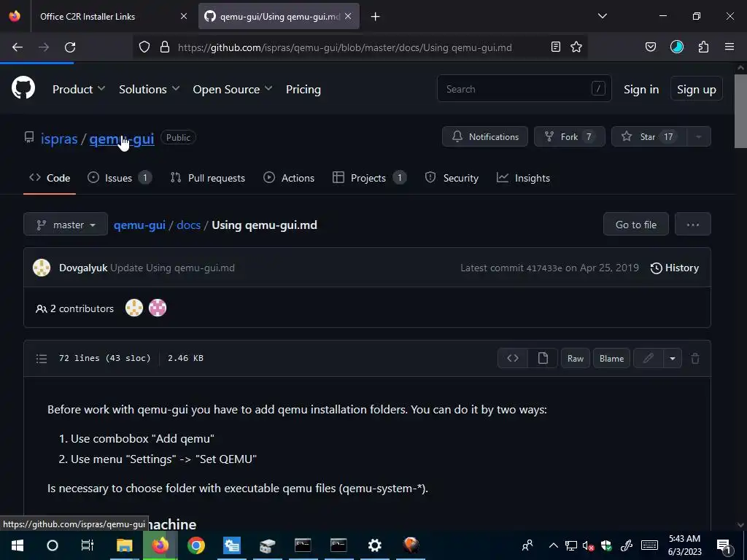The width and height of the screenshot is (747, 560).
Task: Open a new browser tab
Action: (x=376, y=17)
